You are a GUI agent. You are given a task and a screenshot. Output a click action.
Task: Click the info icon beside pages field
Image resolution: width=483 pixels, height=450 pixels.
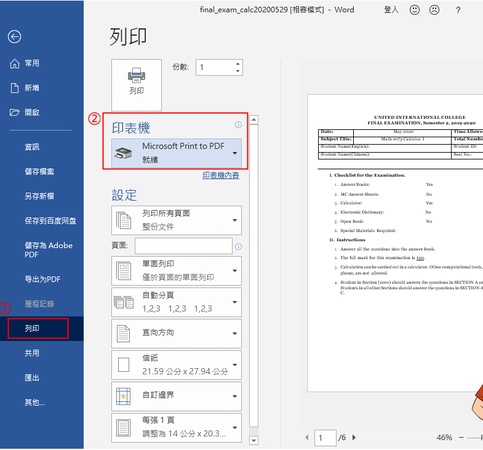(238, 246)
